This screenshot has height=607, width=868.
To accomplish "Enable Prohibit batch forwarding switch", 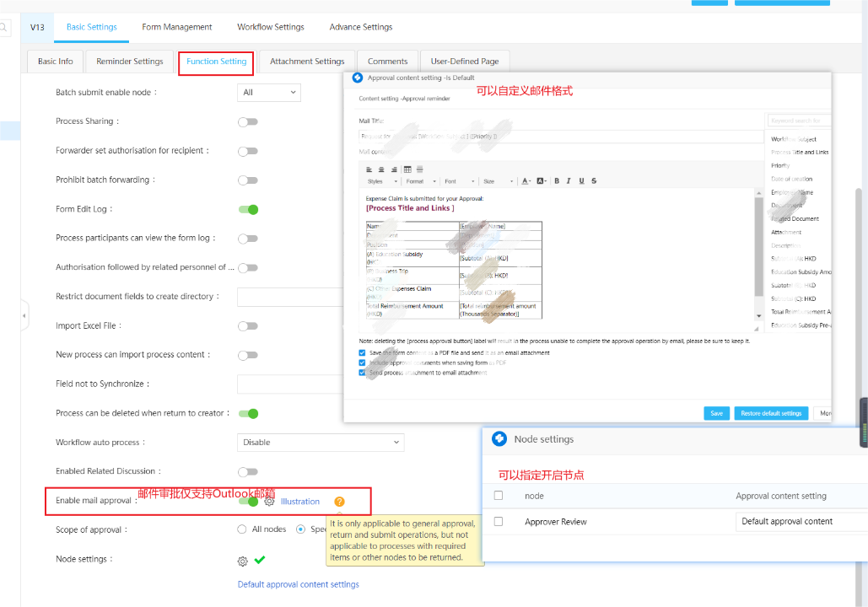I will coord(248,180).
